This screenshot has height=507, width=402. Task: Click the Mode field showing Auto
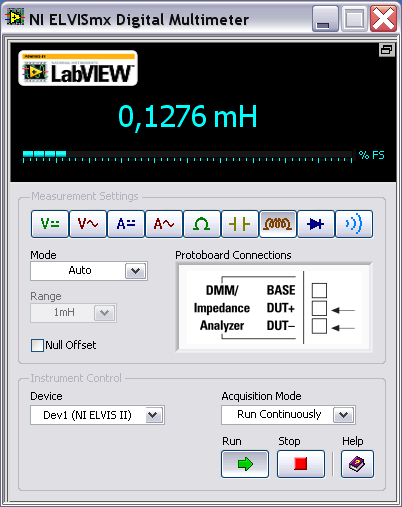pyautogui.click(x=89, y=271)
